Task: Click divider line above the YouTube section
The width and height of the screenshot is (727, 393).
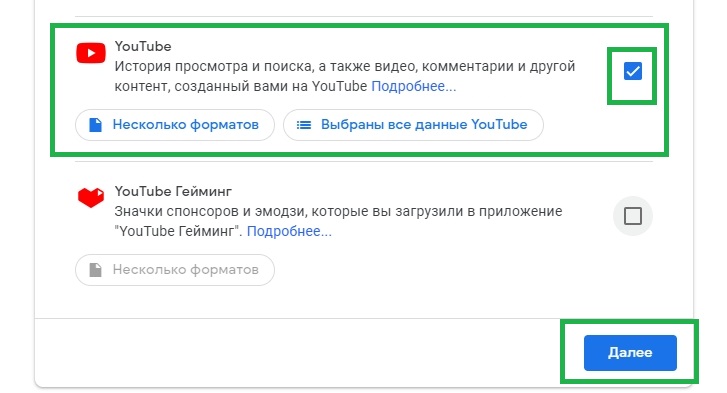Action: [x=364, y=17]
